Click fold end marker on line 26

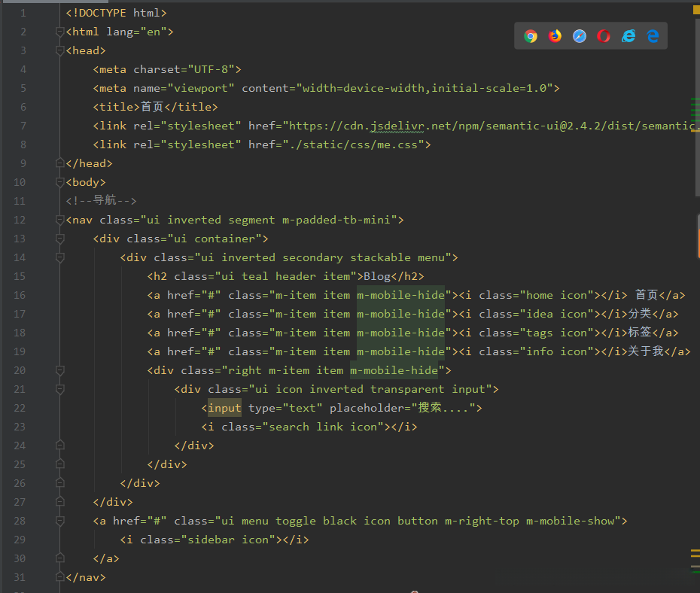[x=59, y=483]
